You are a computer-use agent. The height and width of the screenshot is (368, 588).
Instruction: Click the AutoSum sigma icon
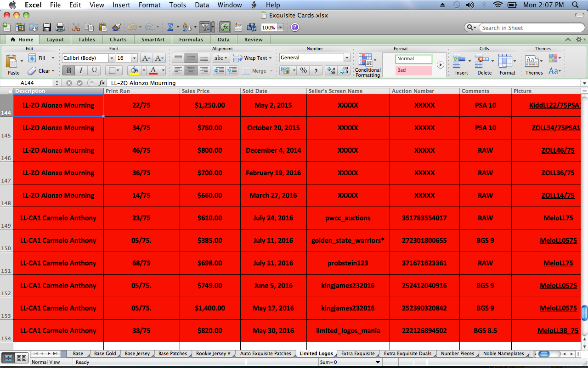170,28
